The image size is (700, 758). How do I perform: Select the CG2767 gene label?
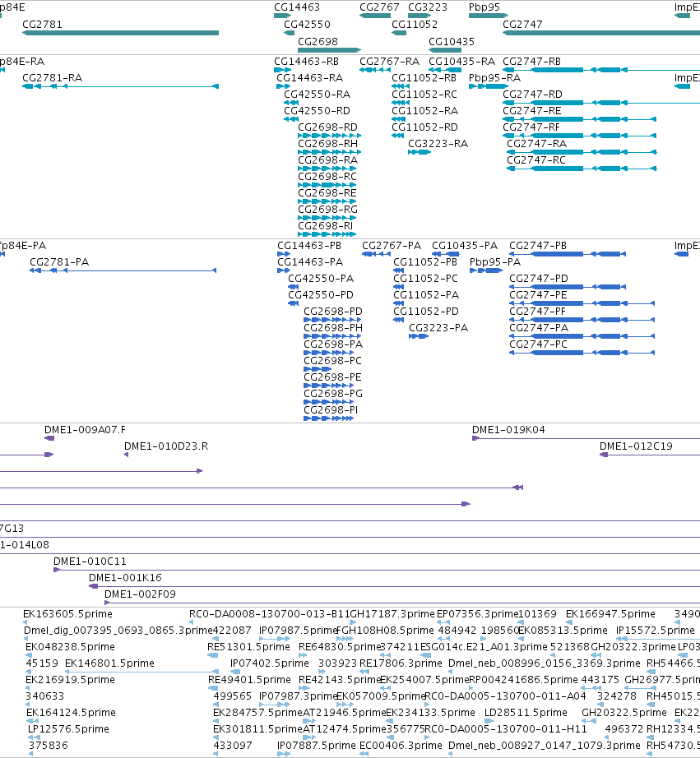(379, 7)
